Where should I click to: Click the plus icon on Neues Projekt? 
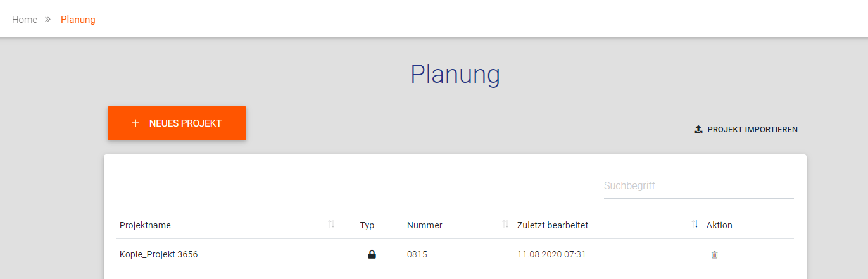click(135, 123)
